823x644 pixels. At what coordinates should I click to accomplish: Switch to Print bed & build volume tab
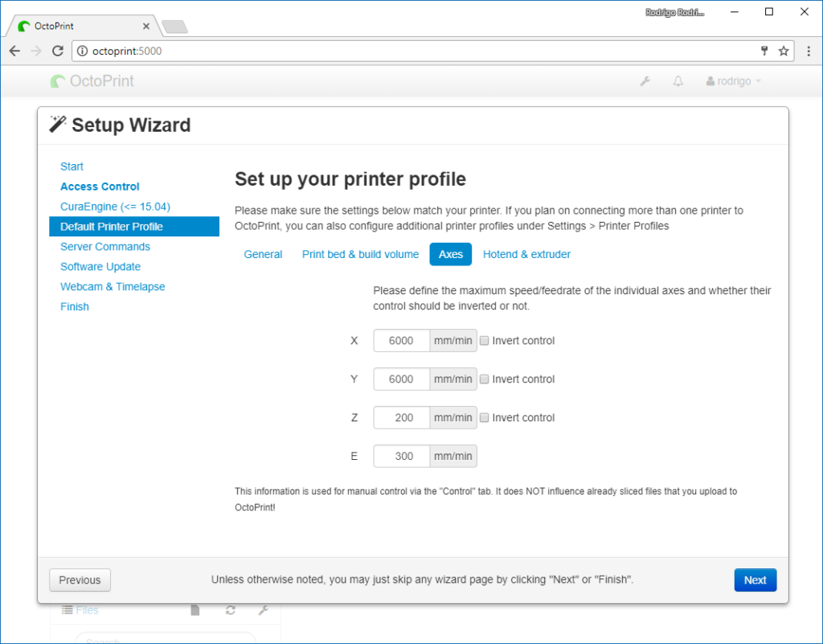(360, 255)
